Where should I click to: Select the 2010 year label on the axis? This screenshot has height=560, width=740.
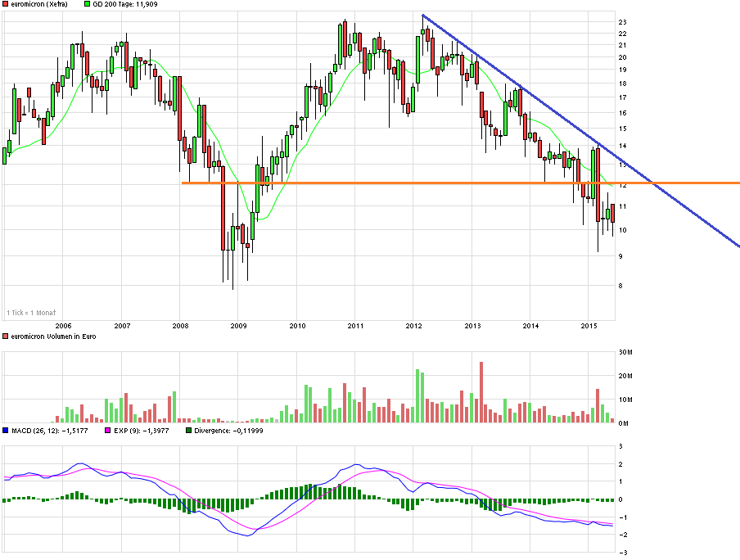[297, 324]
